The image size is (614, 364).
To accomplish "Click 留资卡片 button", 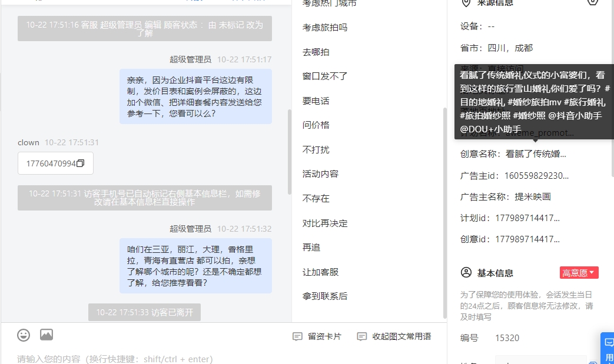I will [317, 336].
